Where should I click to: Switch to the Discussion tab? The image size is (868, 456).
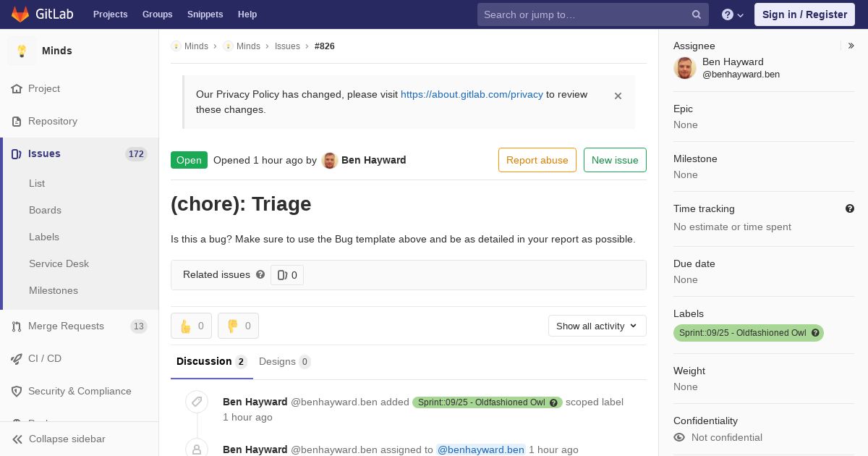click(x=212, y=361)
